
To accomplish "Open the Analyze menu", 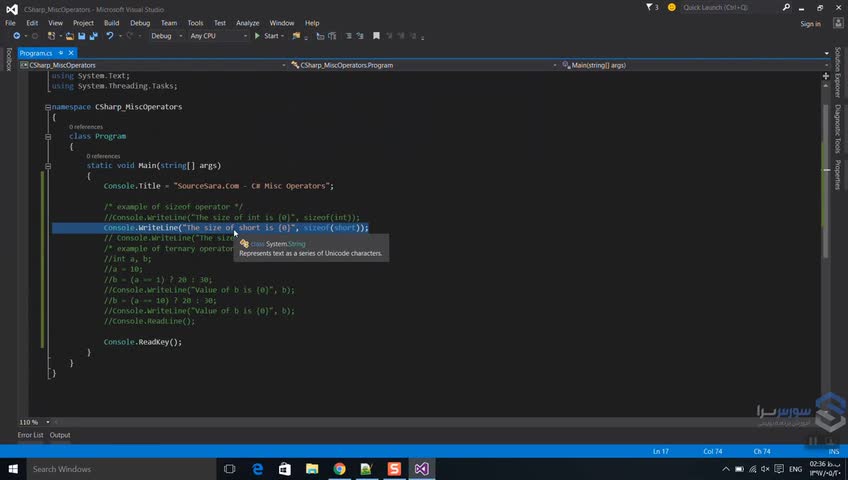I will 248,23.
